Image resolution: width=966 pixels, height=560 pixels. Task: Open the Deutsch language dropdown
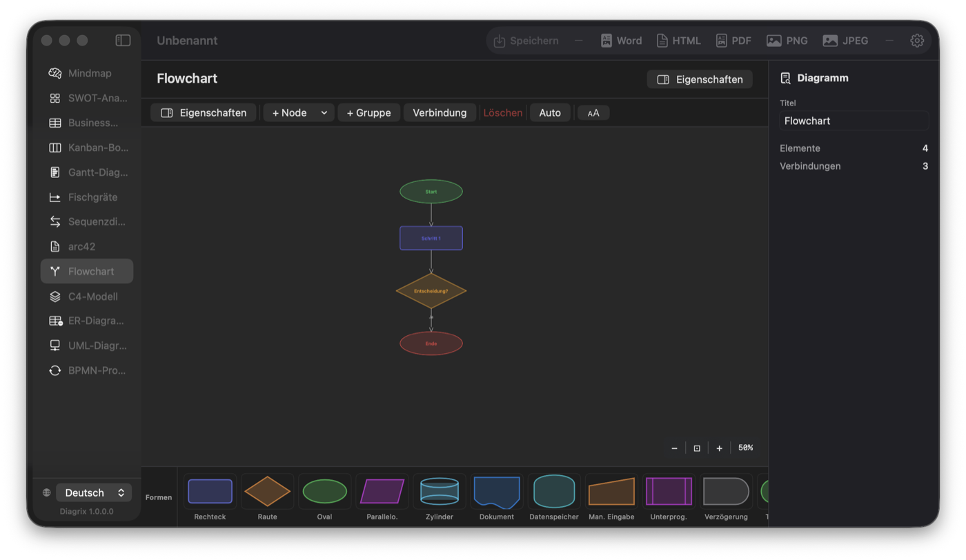click(x=94, y=492)
